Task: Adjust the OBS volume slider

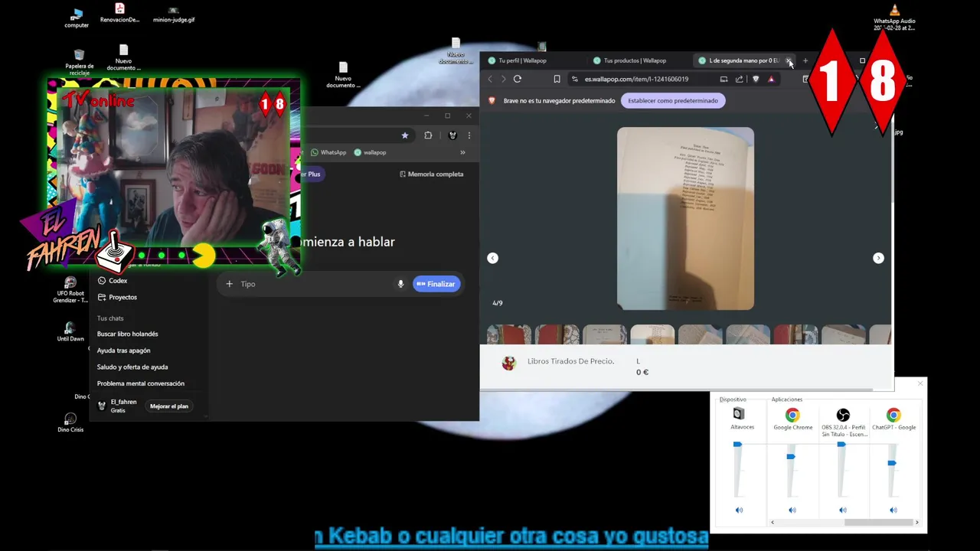Action: (841, 445)
